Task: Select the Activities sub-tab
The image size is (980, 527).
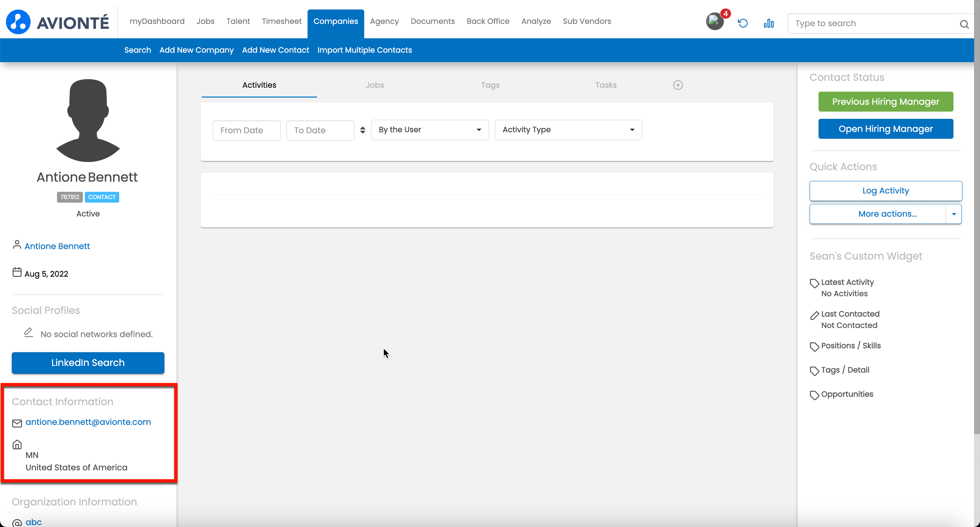Action: [259, 85]
